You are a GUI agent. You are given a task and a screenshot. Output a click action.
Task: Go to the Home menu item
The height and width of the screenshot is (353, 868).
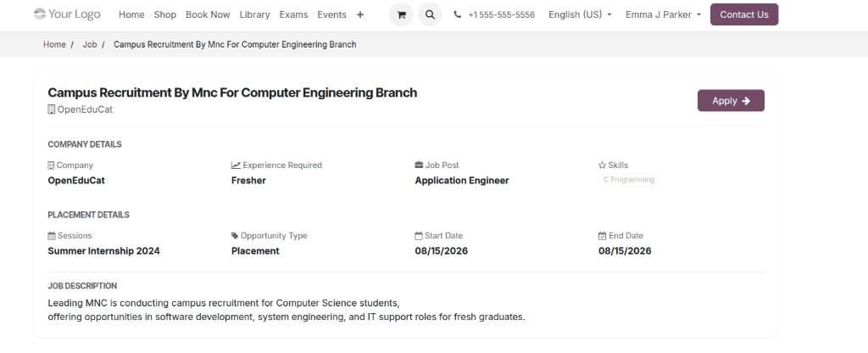pos(131,15)
